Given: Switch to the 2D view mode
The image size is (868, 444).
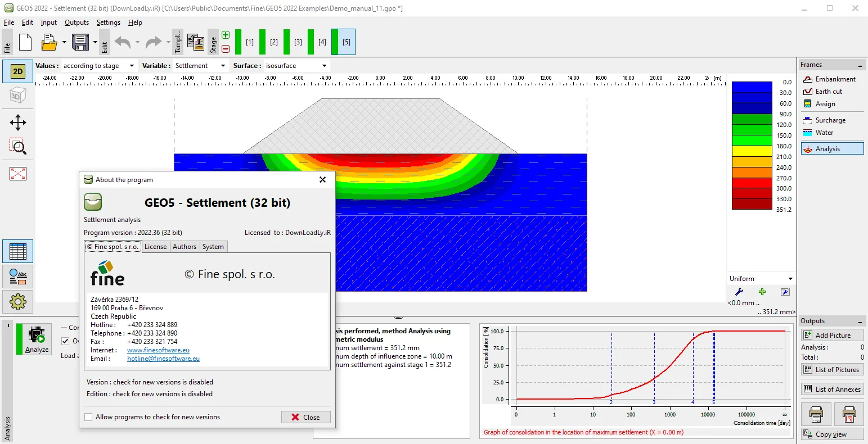Looking at the screenshot, I should pos(18,71).
